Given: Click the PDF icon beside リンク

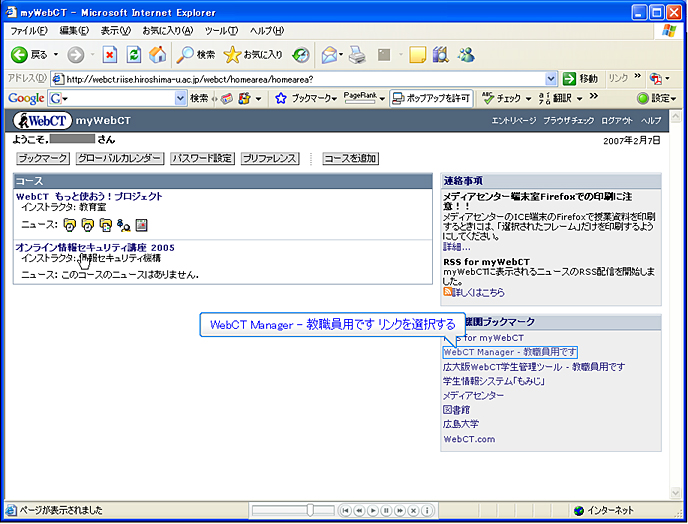Looking at the screenshot, I should [x=656, y=79].
